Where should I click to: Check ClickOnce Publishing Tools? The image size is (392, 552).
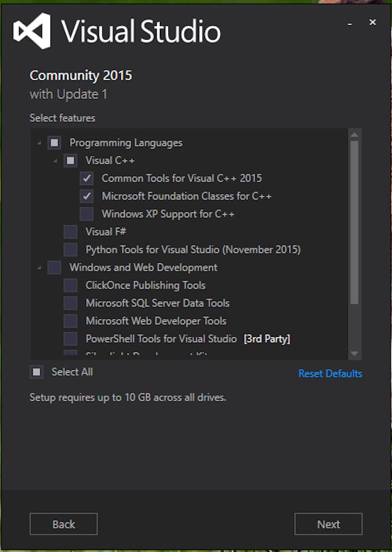point(71,285)
